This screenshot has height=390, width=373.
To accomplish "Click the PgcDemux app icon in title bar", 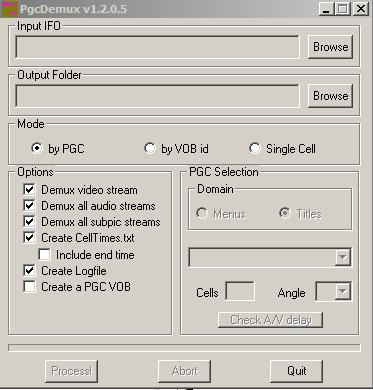I will (9, 8).
